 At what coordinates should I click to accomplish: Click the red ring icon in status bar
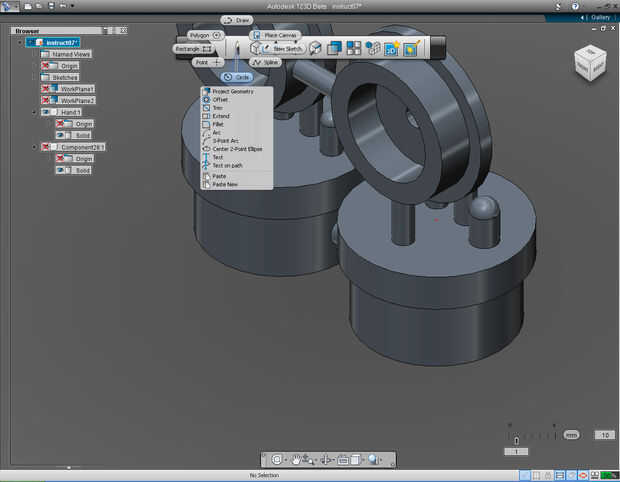click(583, 475)
